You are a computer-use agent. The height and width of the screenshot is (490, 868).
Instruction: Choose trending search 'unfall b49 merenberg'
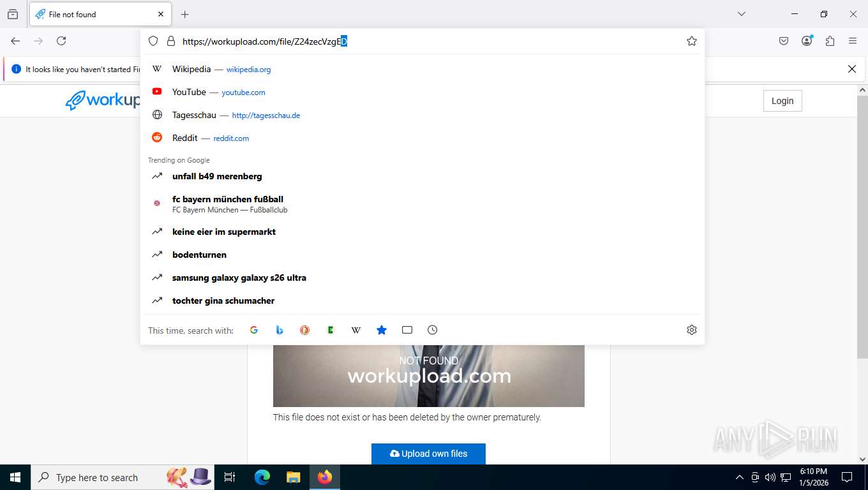point(423,176)
